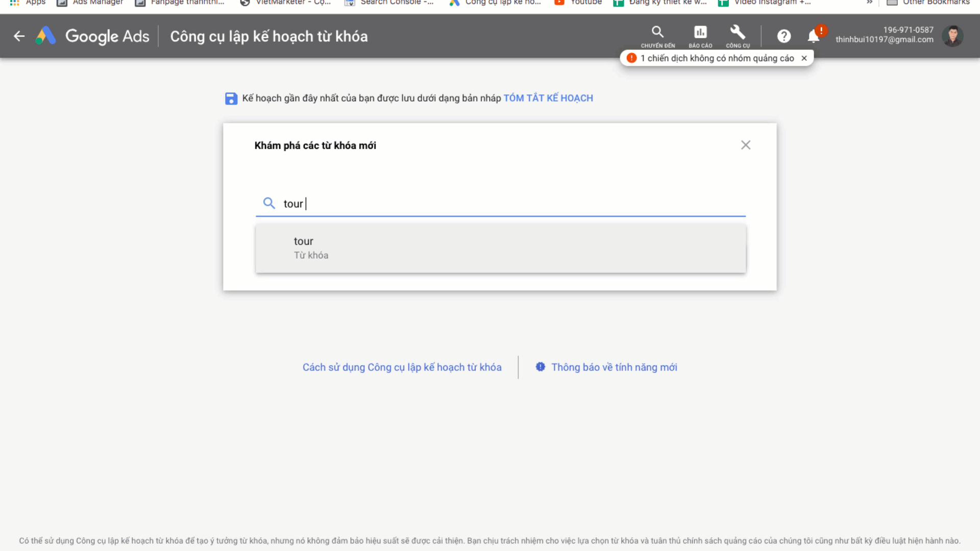Open the help question mark icon
The image size is (980, 551).
coord(784,36)
